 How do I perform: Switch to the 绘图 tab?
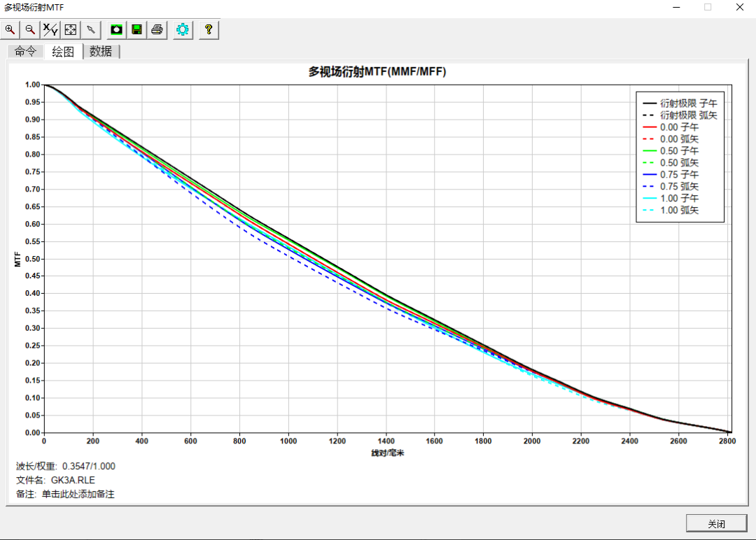(x=63, y=52)
